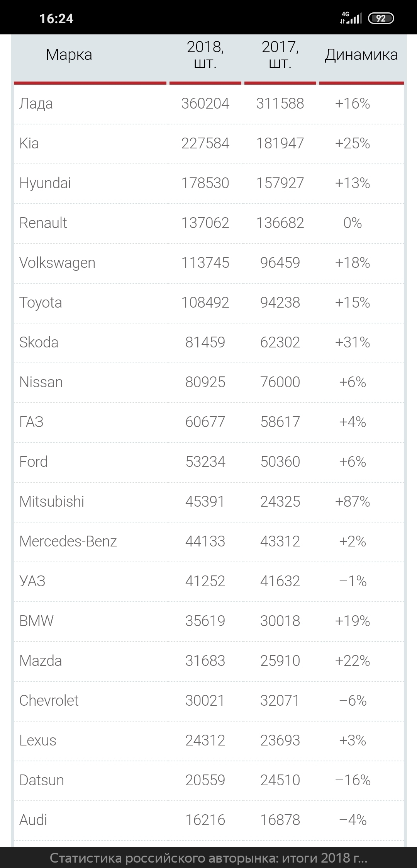Select the Chevrolet brand name
Screen dimensions: 417x868
point(49,701)
